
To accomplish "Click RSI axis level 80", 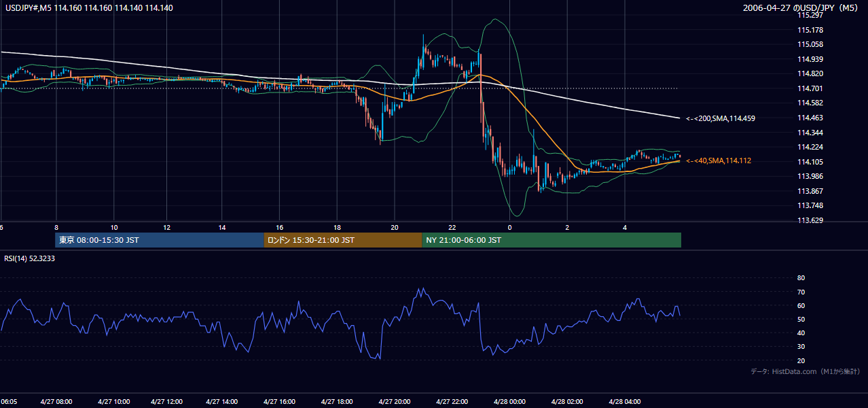I will (801, 278).
